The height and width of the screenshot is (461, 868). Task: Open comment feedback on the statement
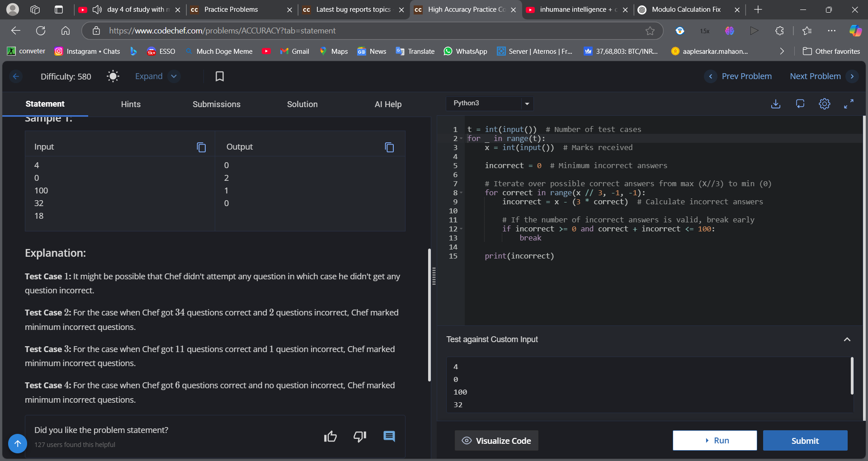coord(389,436)
